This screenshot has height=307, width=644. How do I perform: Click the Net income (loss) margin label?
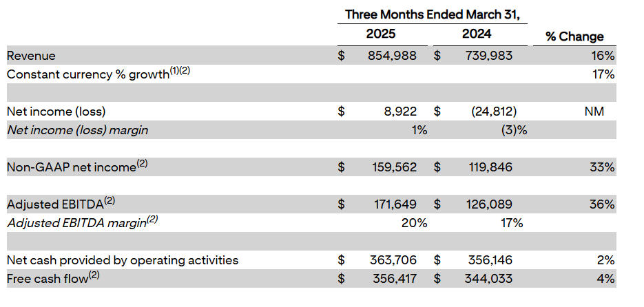(x=77, y=129)
